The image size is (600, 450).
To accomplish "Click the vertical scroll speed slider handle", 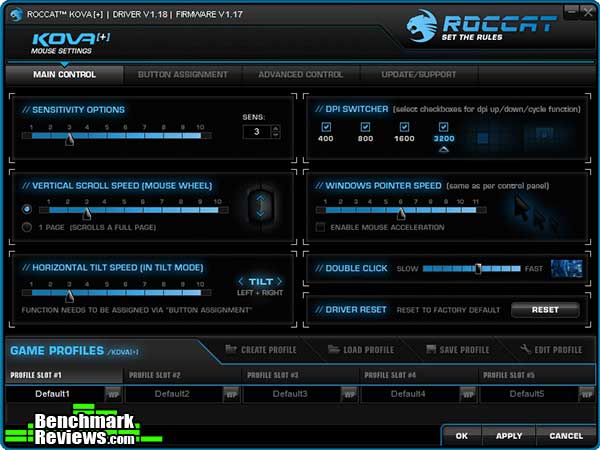I will tap(87, 214).
